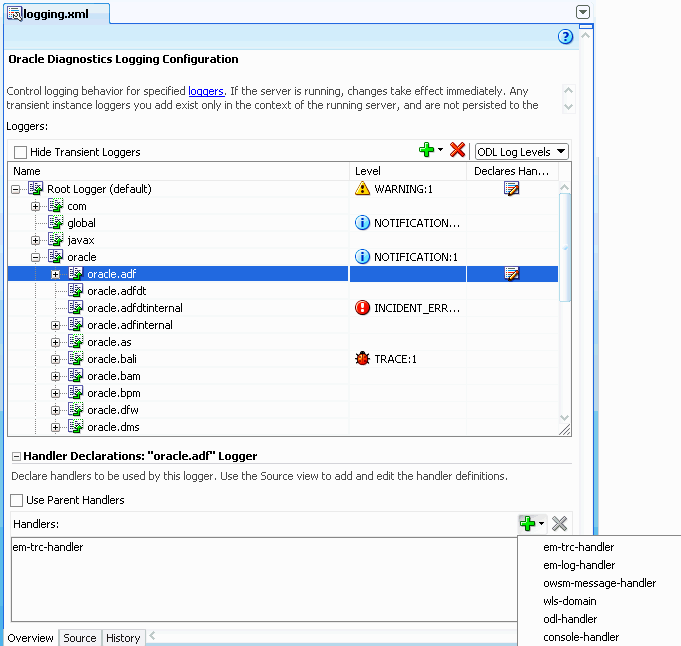
Task: Expand javax tree node
Action: tap(36, 240)
